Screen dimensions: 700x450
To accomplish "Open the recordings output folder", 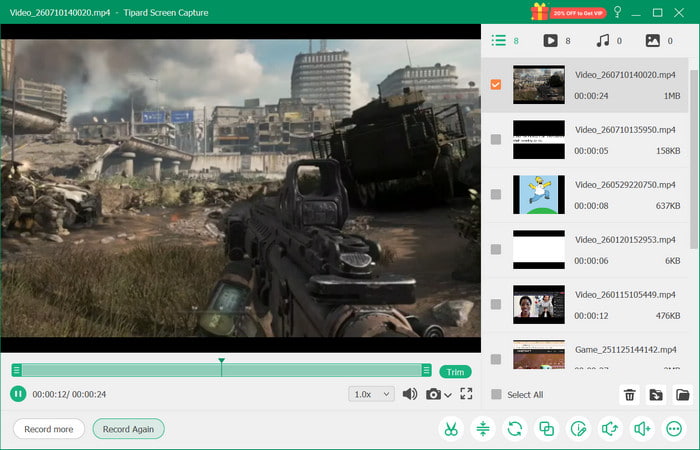I will coord(682,395).
